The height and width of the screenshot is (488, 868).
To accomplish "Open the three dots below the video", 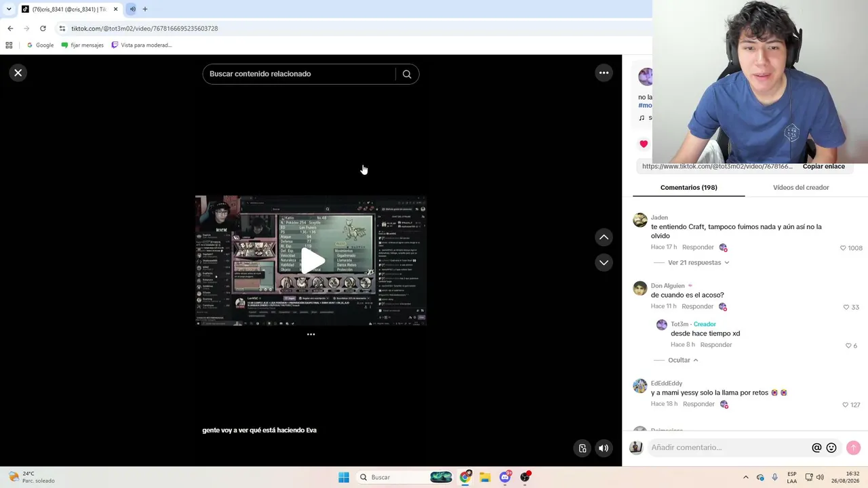I will point(311,334).
